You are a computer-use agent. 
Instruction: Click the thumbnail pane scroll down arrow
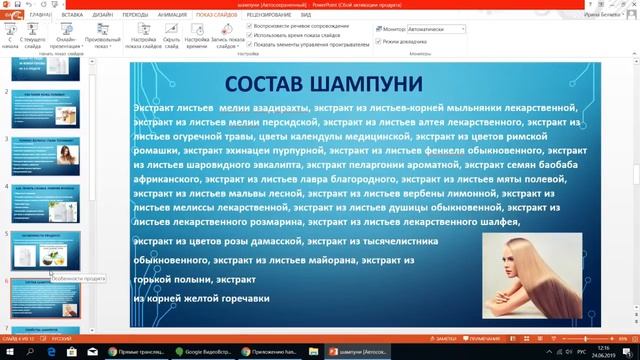click(92, 330)
